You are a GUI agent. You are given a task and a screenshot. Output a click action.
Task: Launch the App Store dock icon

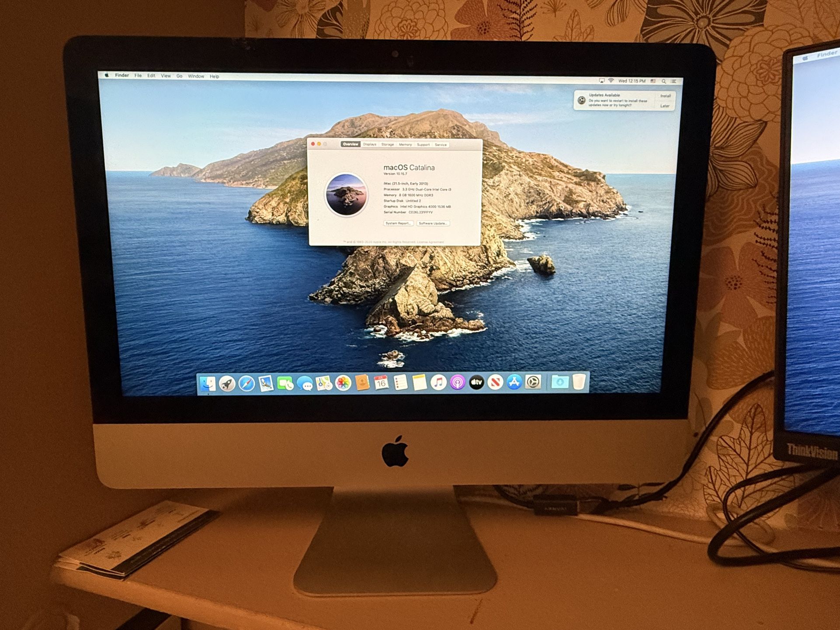pos(514,382)
